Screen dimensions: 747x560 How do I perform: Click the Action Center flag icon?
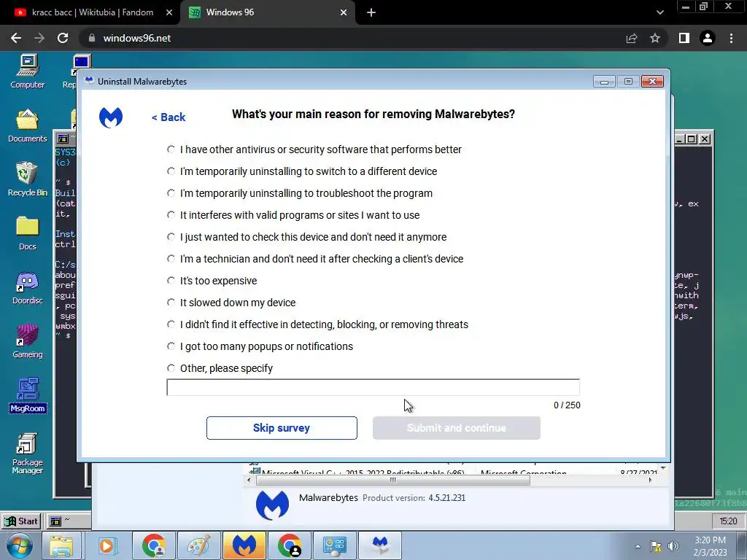coord(656,546)
